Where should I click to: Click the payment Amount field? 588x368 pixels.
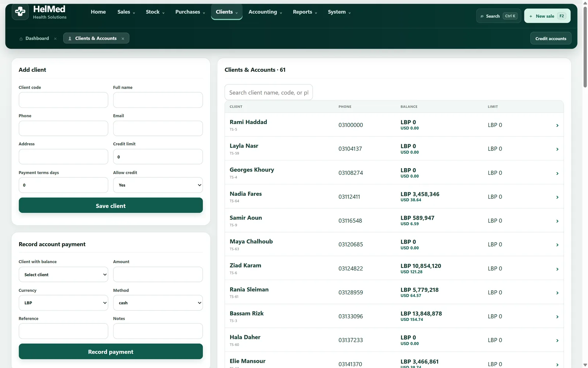click(158, 275)
